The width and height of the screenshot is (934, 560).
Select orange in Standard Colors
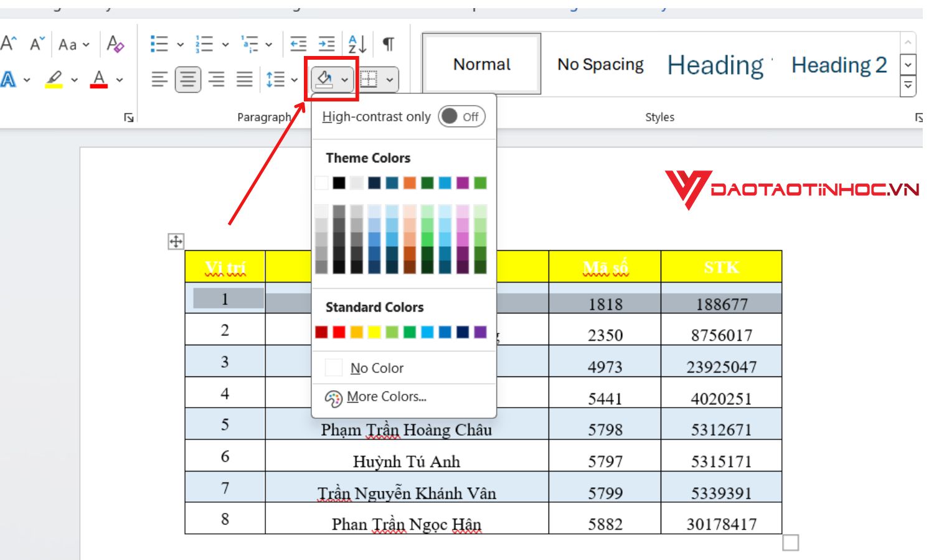click(356, 332)
